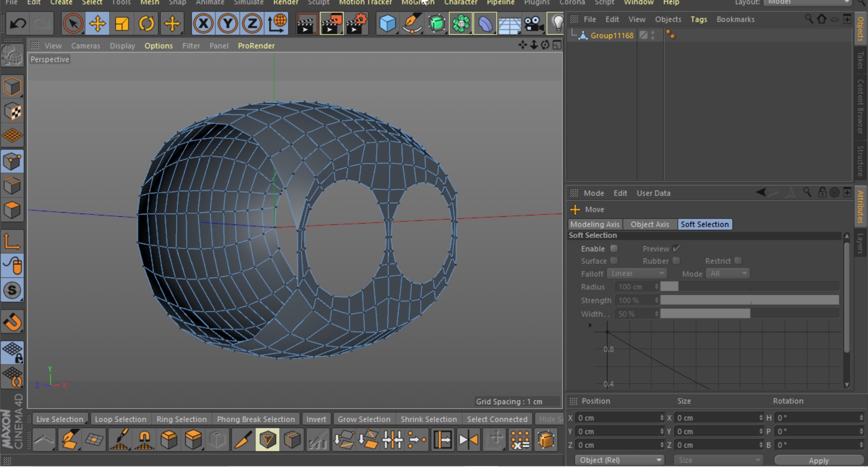Toggle the Rubber checkbox
This screenshot has width=868, height=467.
coord(676,261)
